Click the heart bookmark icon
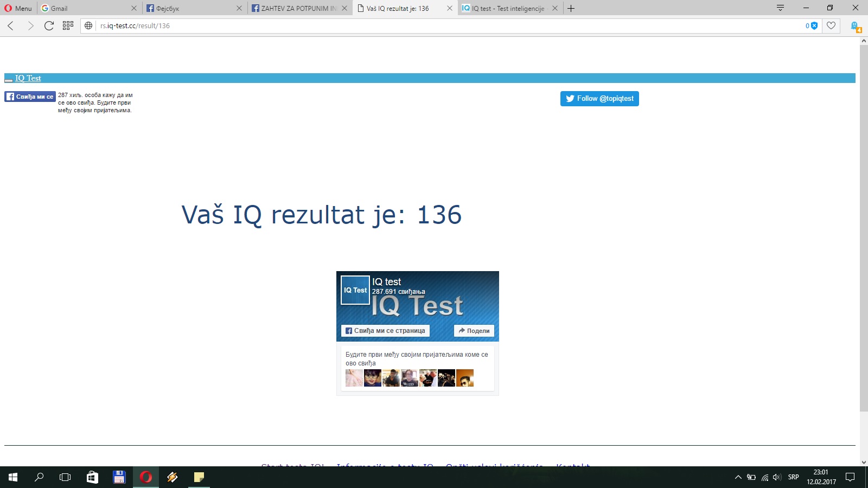 [831, 25]
